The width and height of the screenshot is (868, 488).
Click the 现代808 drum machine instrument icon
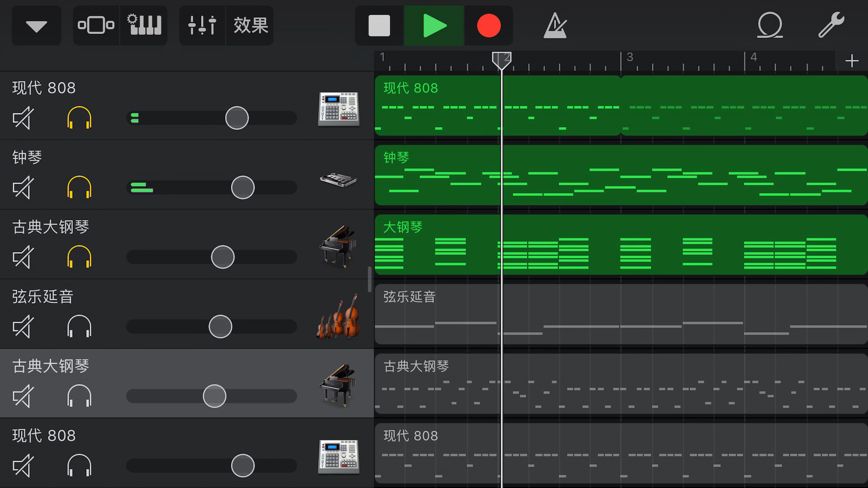tap(337, 108)
